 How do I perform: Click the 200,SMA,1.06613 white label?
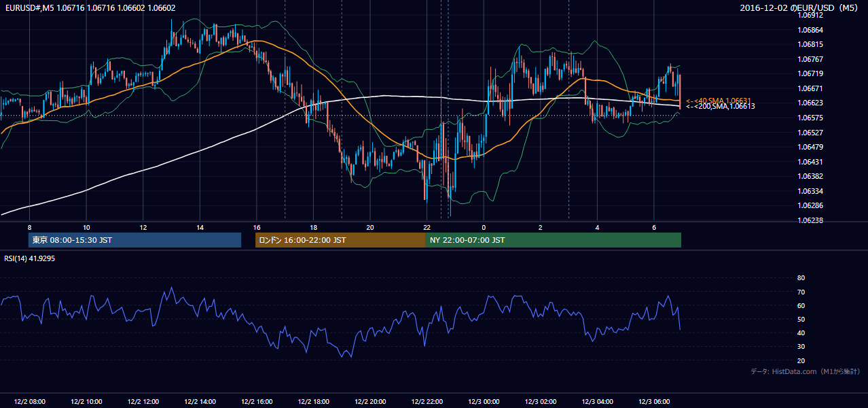[x=720, y=106]
